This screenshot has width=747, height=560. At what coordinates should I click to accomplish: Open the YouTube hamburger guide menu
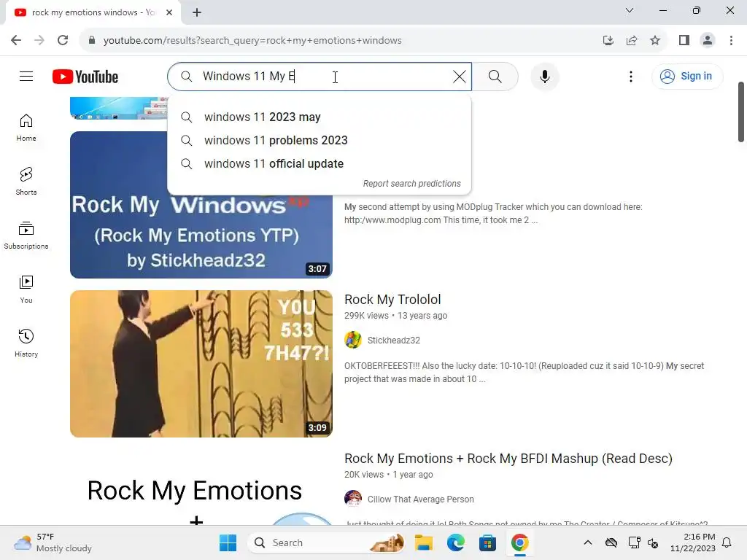click(x=26, y=76)
